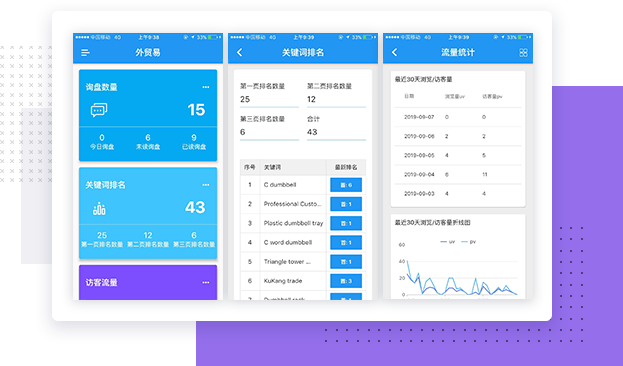Select the 2019-09-05 date row
623x366 pixels.
coord(458,155)
